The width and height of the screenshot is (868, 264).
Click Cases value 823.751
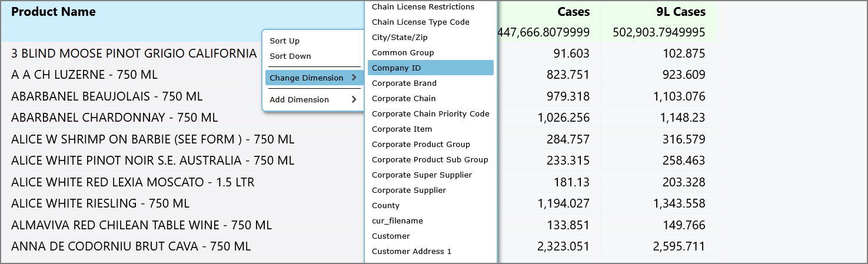pyautogui.click(x=569, y=75)
